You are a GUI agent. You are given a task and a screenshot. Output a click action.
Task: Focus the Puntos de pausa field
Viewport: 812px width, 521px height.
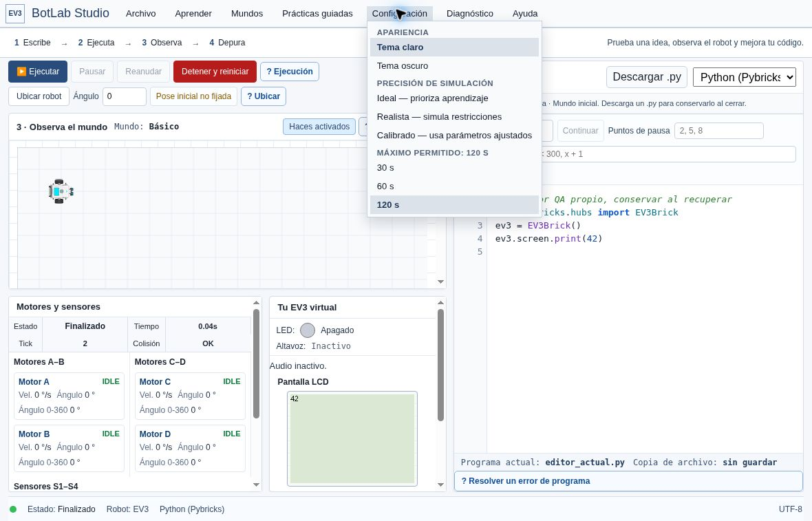click(719, 131)
